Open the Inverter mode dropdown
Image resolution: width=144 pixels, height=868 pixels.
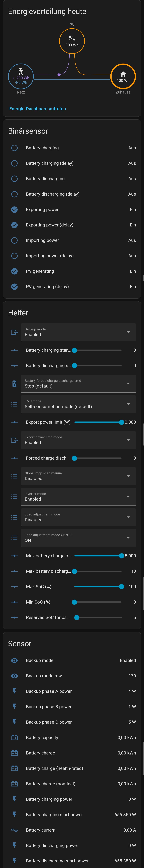(x=78, y=497)
